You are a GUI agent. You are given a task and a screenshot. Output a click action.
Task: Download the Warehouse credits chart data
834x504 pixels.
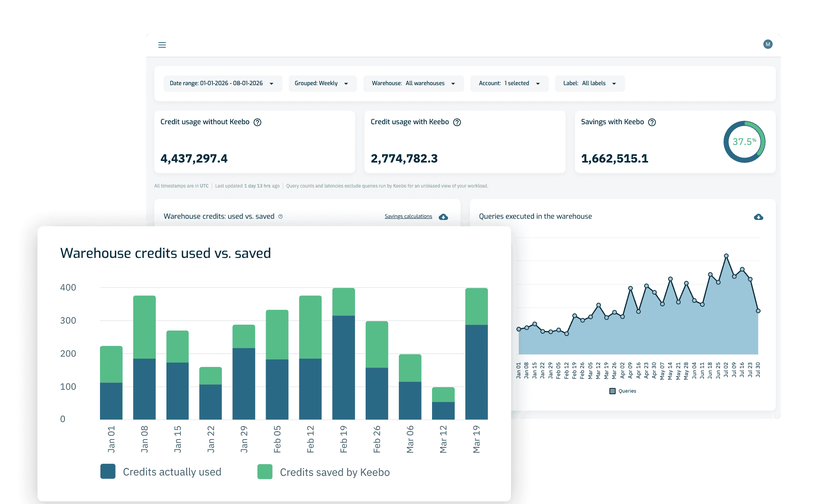(443, 217)
